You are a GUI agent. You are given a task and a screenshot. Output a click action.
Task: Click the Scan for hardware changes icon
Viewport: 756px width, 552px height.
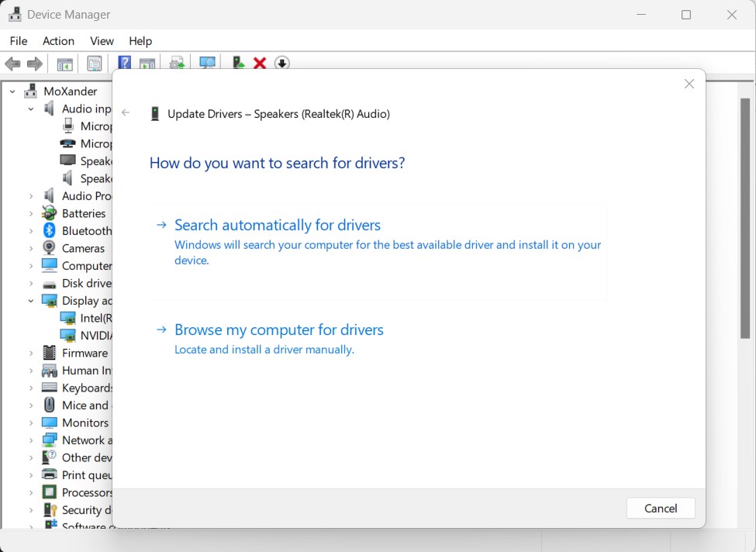pyautogui.click(x=207, y=63)
